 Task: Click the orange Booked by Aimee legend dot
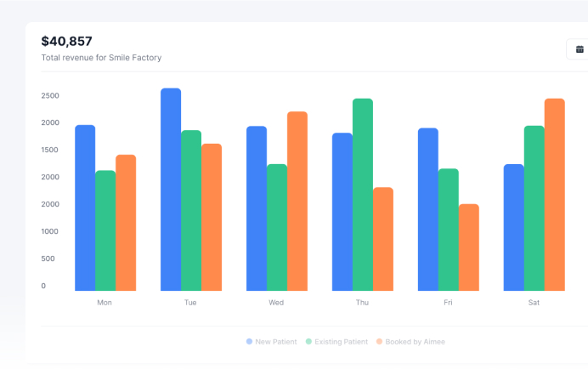click(380, 342)
